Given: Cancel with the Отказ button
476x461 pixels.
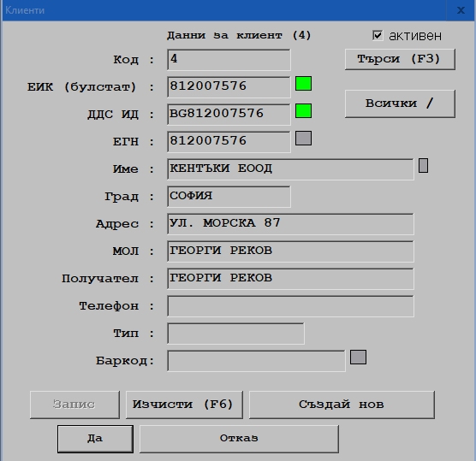Looking at the screenshot, I should pos(239,439).
